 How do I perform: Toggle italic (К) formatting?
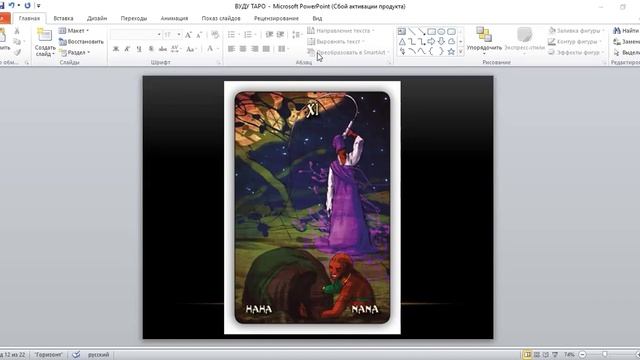(x=127, y=49)
